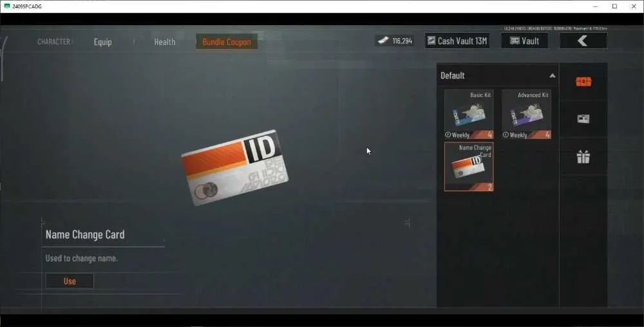Click the large ID card preview
Screen dimensions: 644x327
(234, 168)
